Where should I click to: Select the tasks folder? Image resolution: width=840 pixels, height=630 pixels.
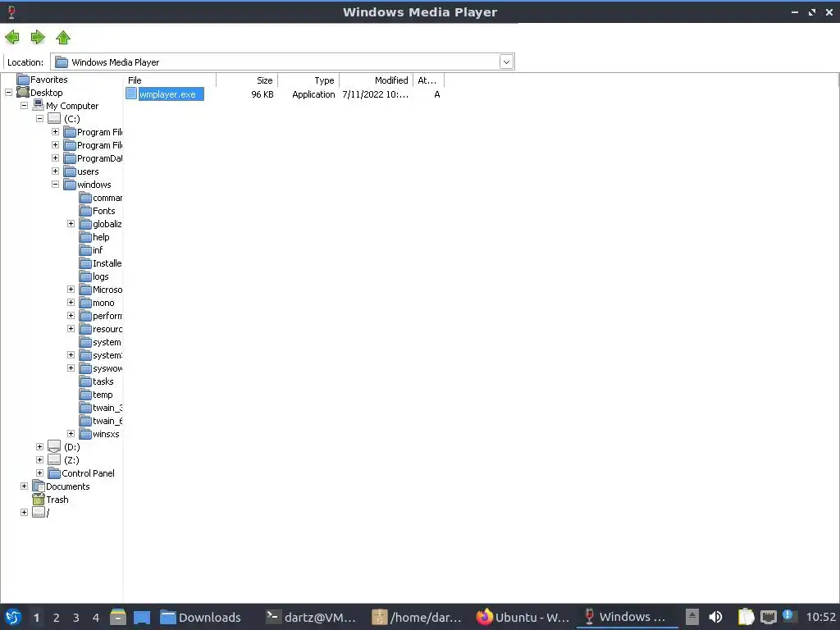click(103, 381)
